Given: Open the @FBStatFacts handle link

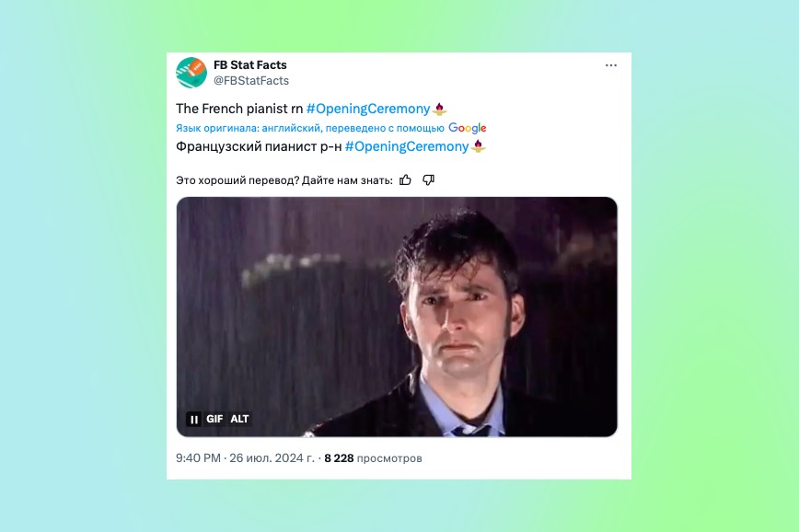Looking at the screenshot, I should 250,80.
